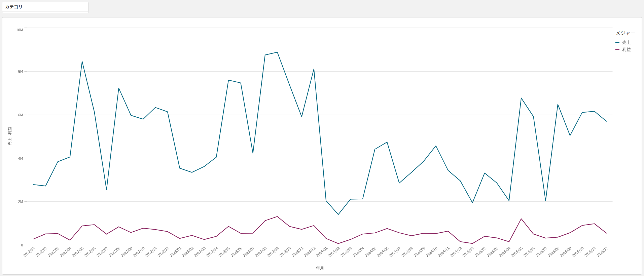Select the 2024/06 x-axis label
Image resolution: width=644 pixels, height=276 pixels.
tap(383, 252)
